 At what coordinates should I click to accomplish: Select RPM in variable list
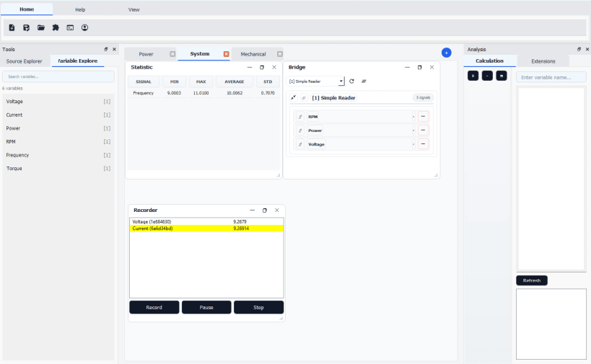click(x=58, y=142)
